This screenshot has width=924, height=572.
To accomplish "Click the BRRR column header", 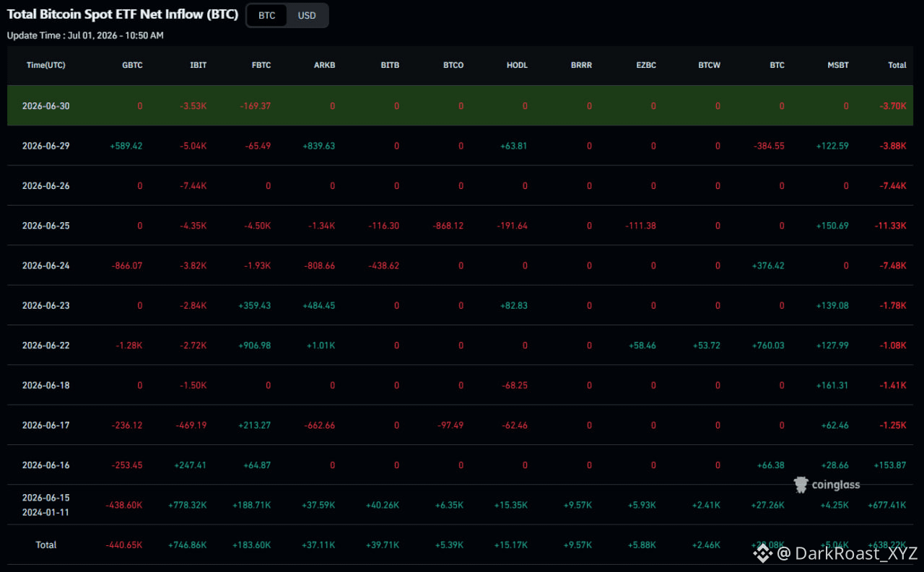I will [581, 65].
